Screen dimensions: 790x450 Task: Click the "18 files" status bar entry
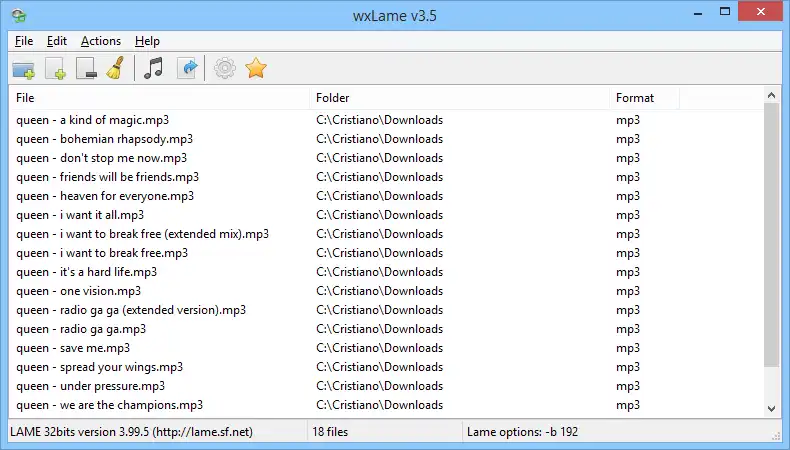pos(330,432)
